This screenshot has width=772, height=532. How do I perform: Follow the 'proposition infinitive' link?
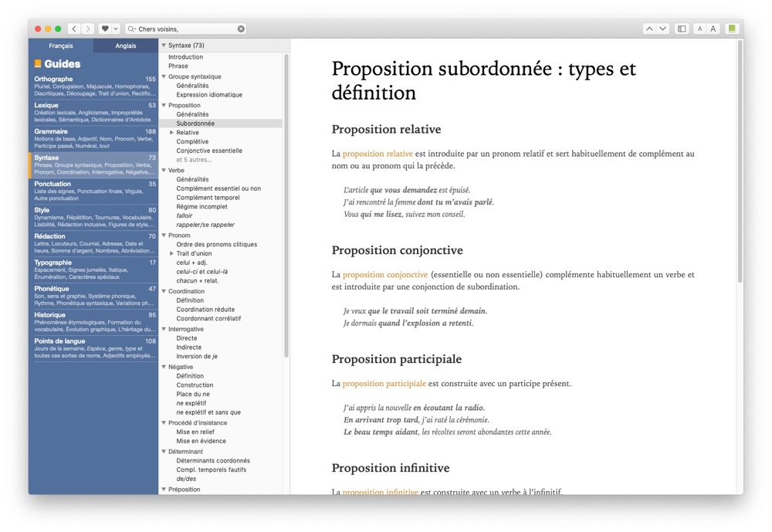[380, 492]
